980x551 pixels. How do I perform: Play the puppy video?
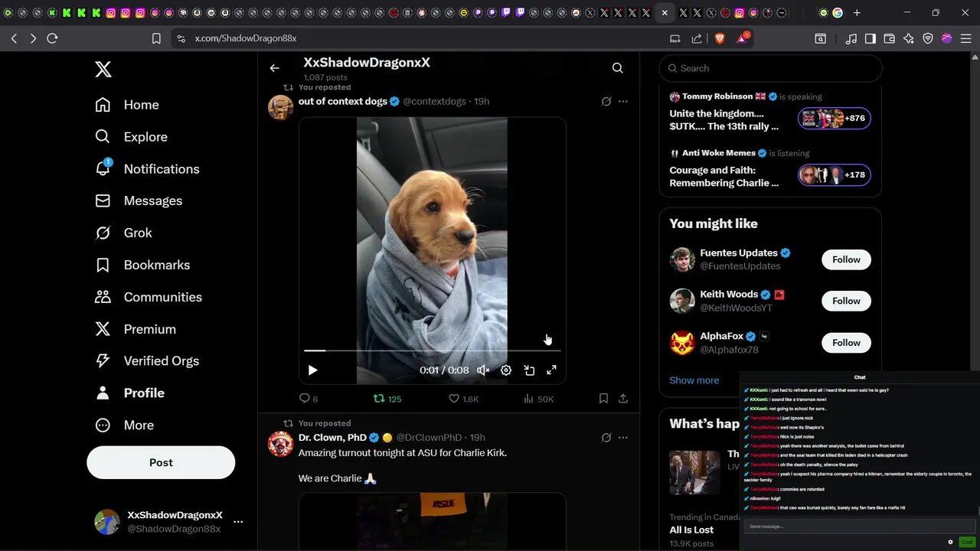point(312,370)
